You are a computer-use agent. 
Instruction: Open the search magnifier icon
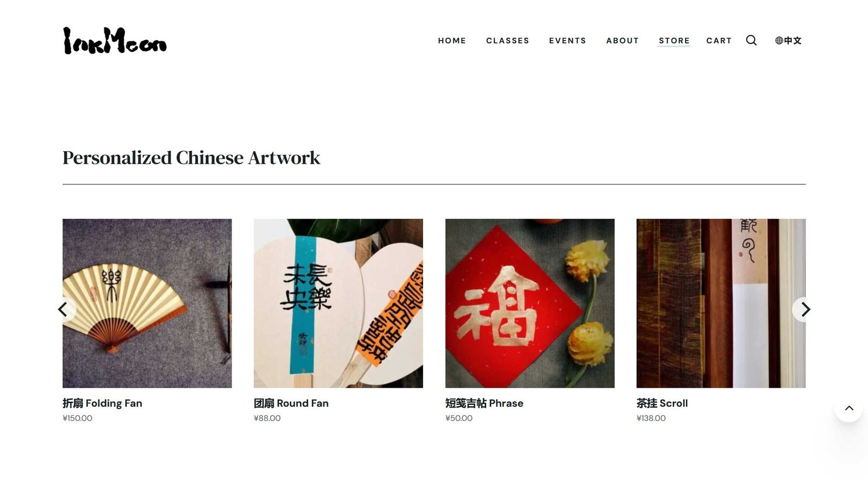pos(751,40)
